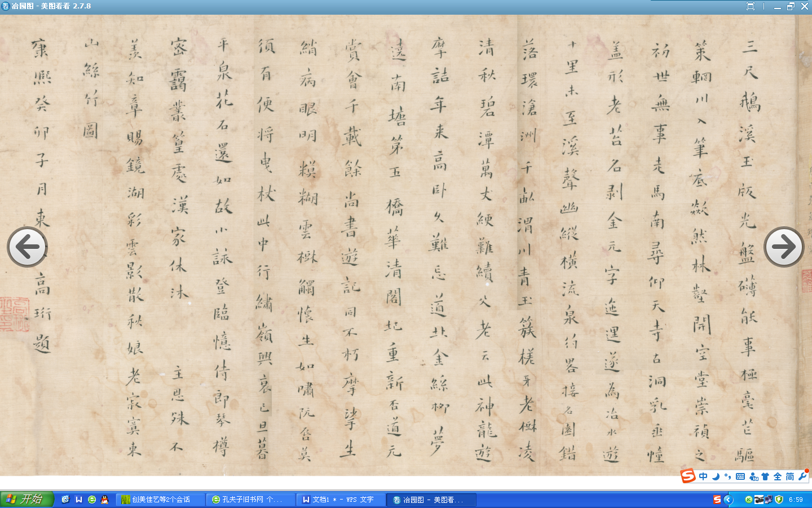Switch to 孔夫子旧书网 taskbar button
This screenshot has height=508, width=812.
[x=251, y=500]
